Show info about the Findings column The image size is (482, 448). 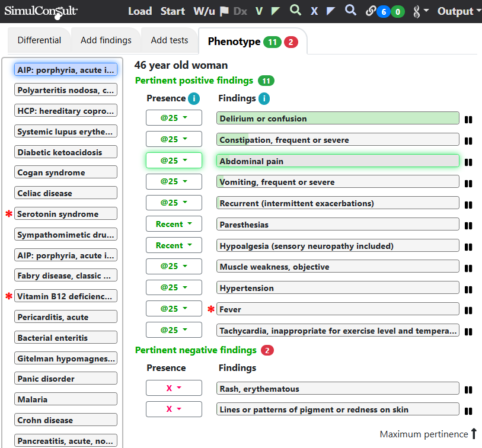[x=264, y=98]
